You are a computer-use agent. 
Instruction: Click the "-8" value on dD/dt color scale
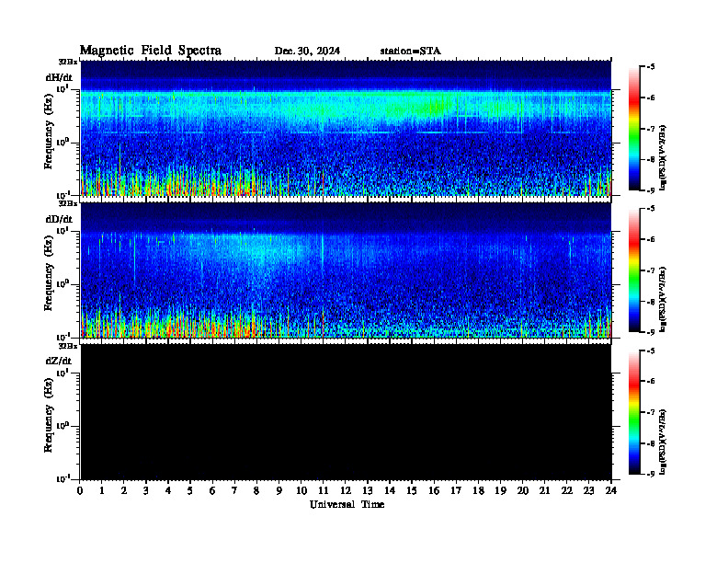point(651,302)
